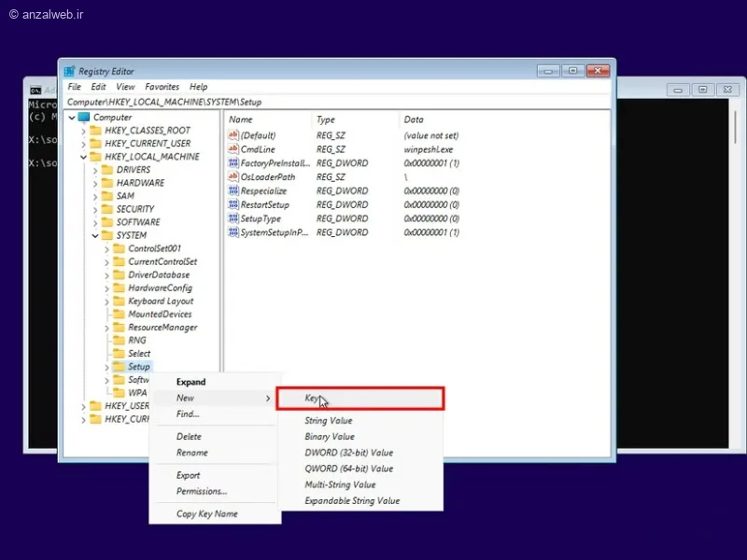
Task: Click the HKEY_CLASSES_ROOT folder icon
Action: click(x=95, y=131)
